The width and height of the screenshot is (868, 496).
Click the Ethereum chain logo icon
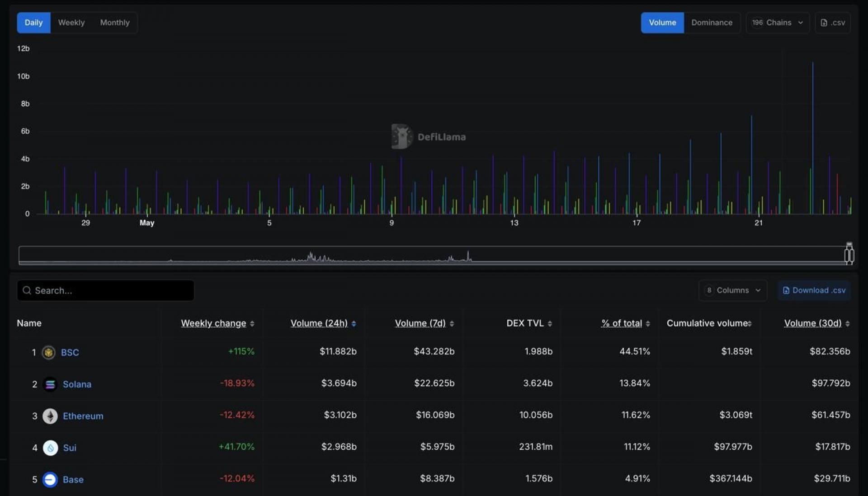click(50, 416)
